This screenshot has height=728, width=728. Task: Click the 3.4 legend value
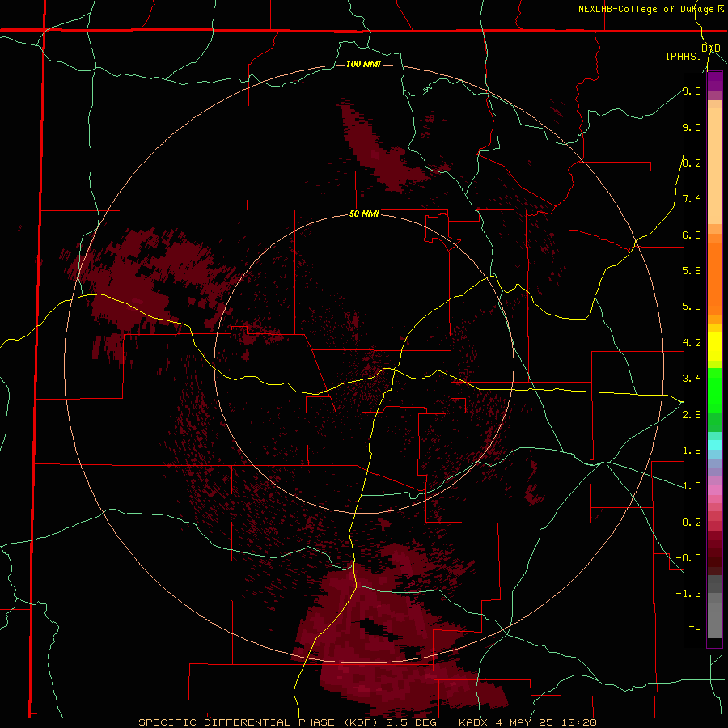[692, 379]
